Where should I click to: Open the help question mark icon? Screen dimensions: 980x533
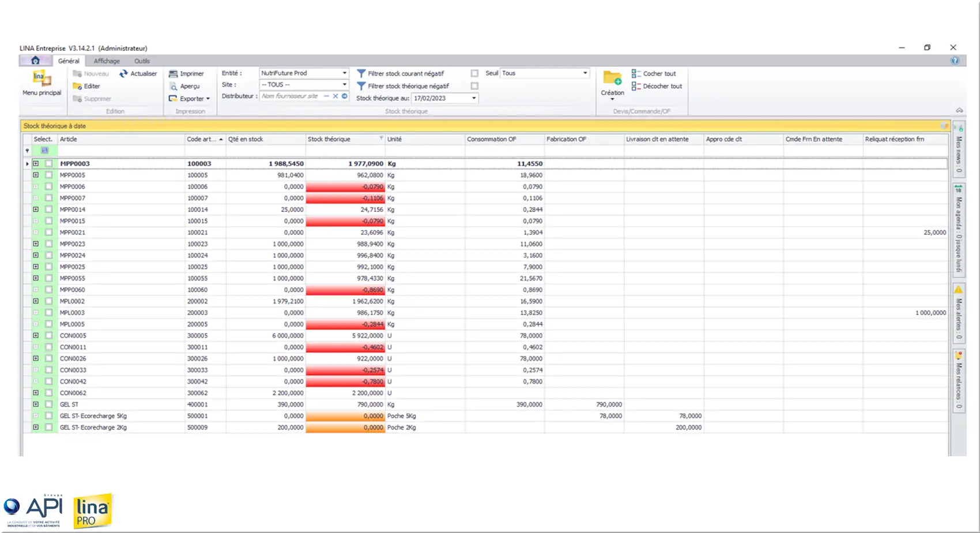click(x=955, y=61)
